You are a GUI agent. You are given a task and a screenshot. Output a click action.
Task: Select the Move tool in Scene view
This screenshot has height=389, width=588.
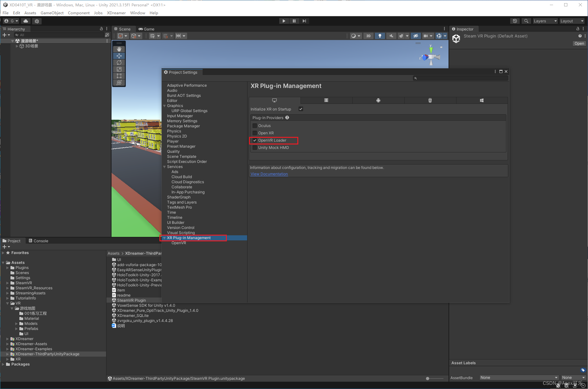[119, 56]
